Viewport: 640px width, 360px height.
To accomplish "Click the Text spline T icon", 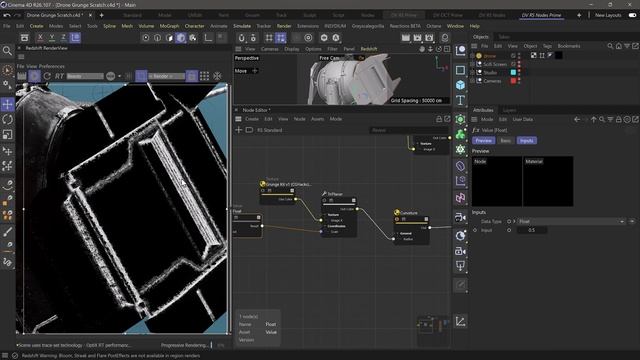I will coord(460,100).
